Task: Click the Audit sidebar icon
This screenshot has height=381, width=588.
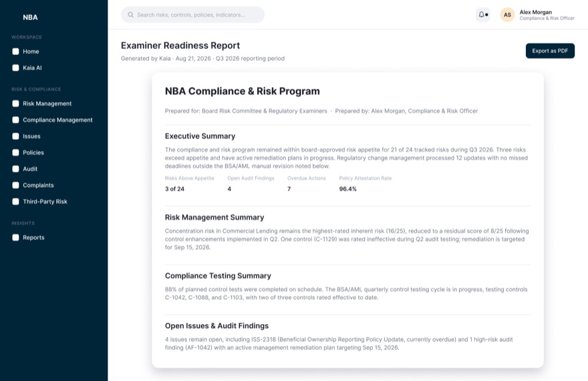Action: 16,168
